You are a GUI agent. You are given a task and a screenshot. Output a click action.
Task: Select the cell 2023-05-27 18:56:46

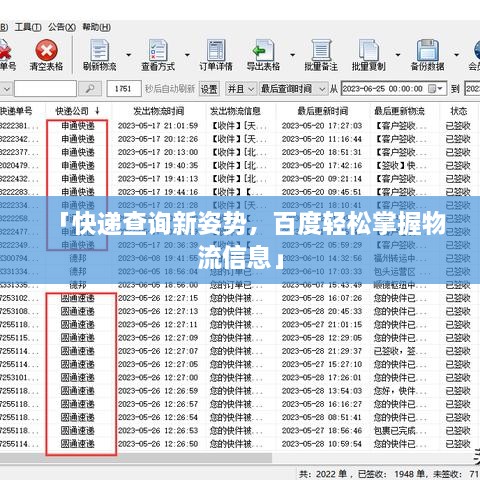tap(322, 431)
